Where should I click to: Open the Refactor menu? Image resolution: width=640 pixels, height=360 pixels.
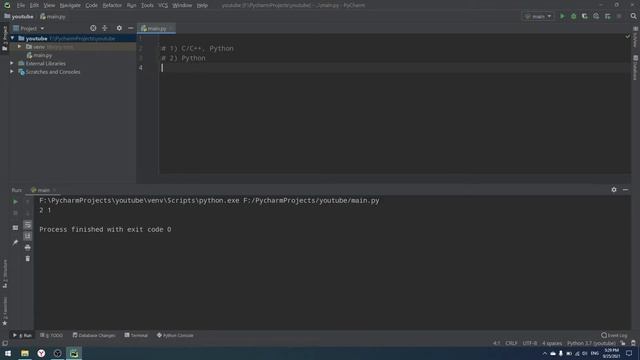coord(112,5)
